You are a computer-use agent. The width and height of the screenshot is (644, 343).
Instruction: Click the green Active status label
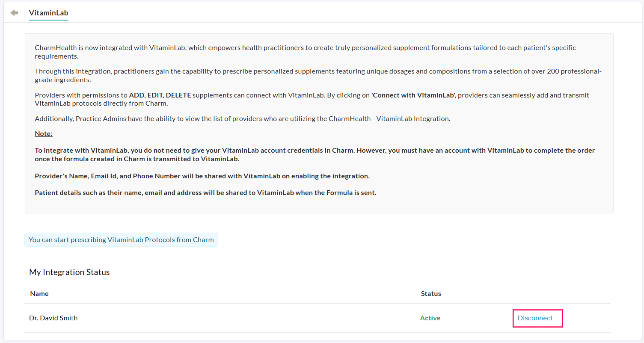[x=430, y=318]
